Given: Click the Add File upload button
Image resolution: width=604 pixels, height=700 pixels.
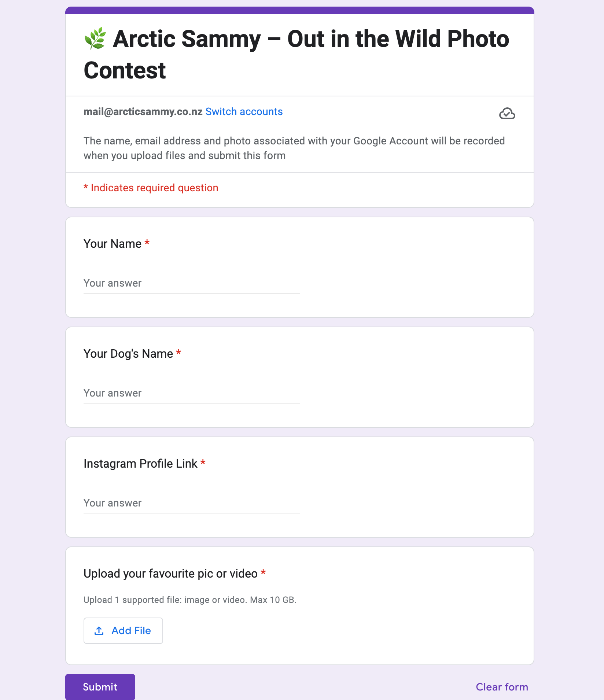Looking at the screenshot, I should pos(123,631).
